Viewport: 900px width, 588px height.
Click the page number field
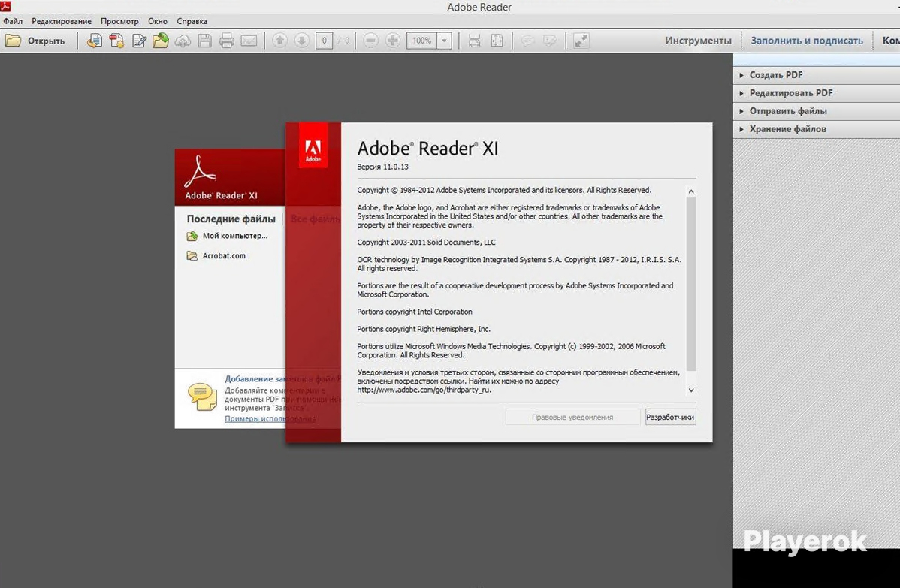click(x=325, y=41)
